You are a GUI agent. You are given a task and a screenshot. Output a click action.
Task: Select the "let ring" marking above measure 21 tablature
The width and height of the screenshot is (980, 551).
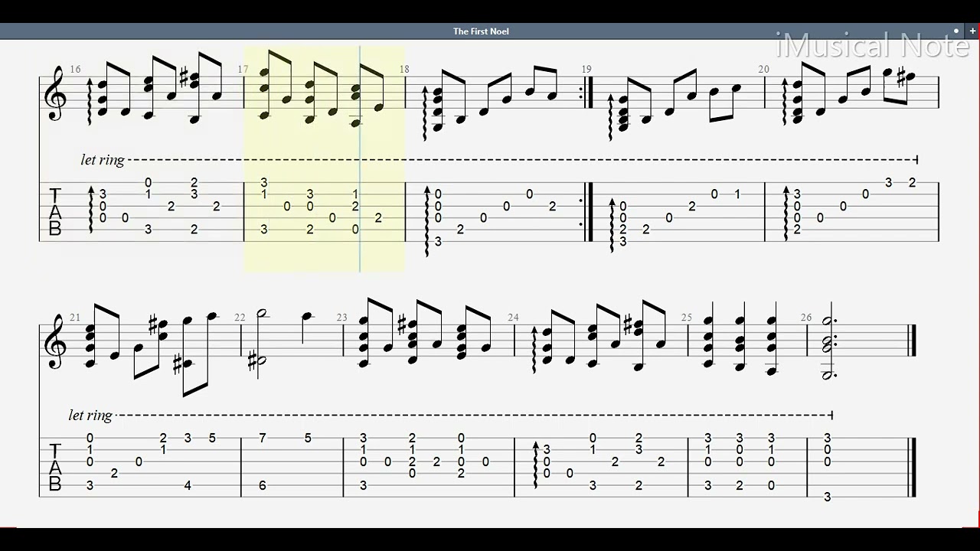coord(90,415)
